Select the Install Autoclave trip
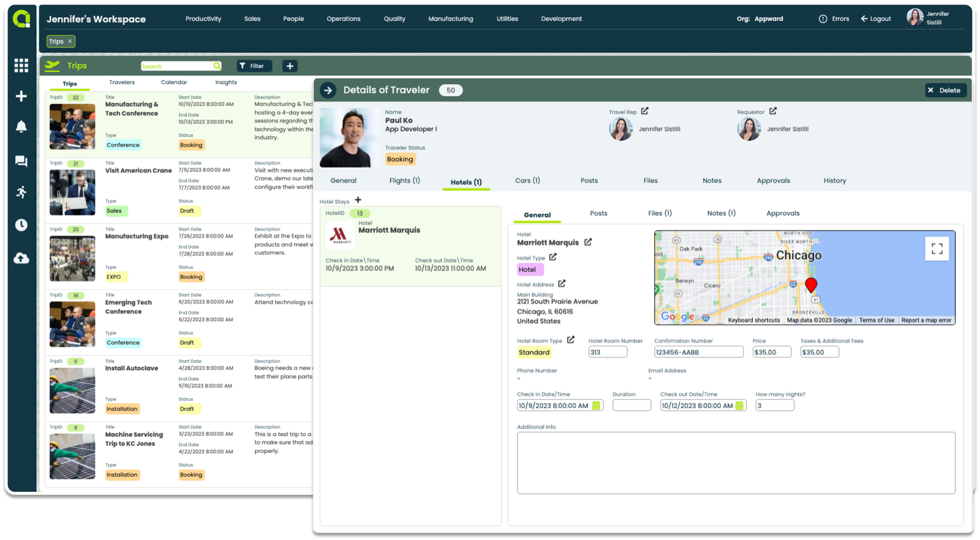 [x=179, y=388]
